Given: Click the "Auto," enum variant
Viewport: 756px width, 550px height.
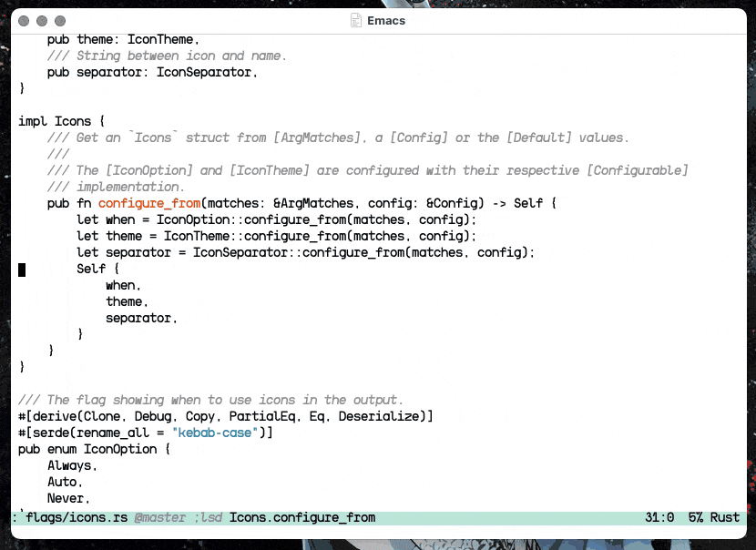Looking at the screenshot, I should point(65,482).
